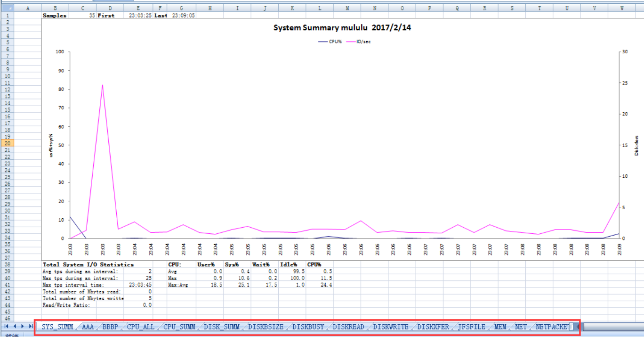The width and height of the screenshot is (644, 337).
Task: Select the Max Sys% value '10.6'
Action: tap(237, 278)
